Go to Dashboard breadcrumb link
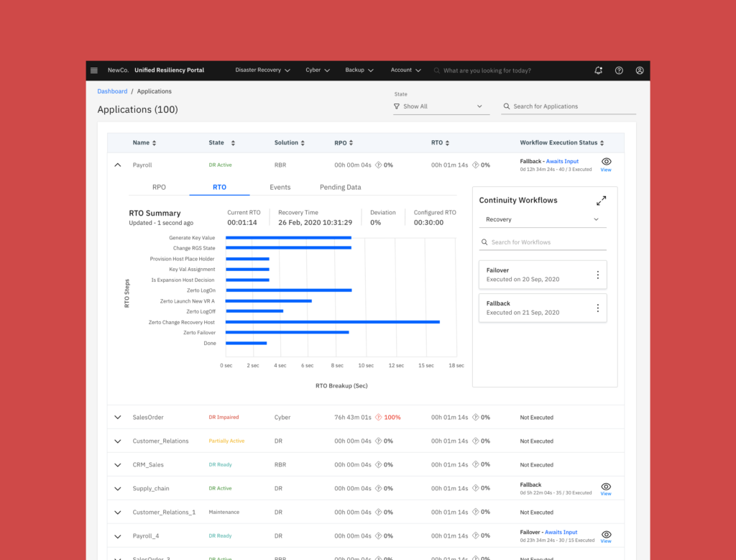736x560 pixels. pyautogui.click(x=112, y=91)
